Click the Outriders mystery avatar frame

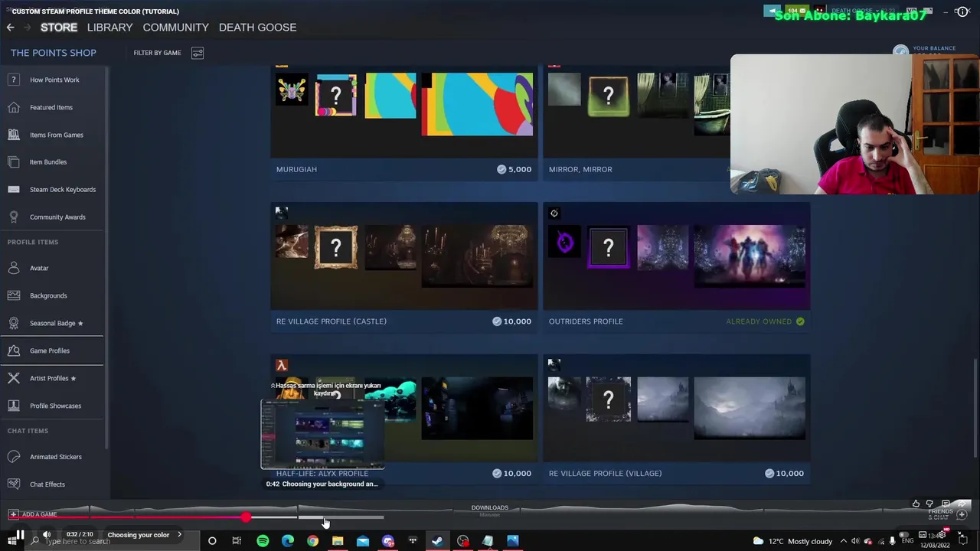tap(609, 247)
